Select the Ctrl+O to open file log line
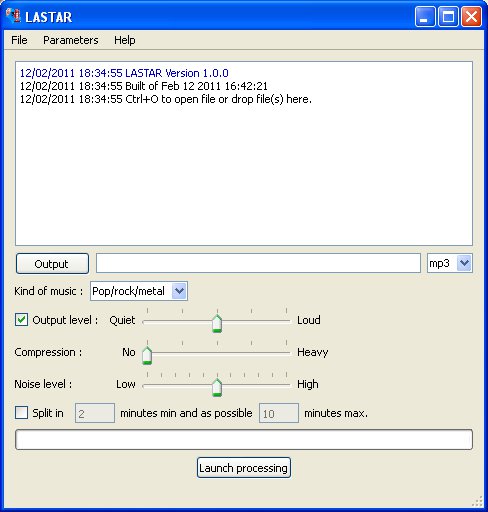This screenshot has width=488, height=512. point(166,99)
